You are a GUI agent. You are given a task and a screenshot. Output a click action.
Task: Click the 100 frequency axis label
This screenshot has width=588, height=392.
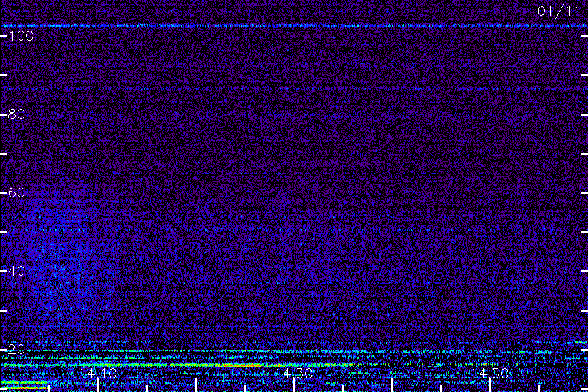click(x=22, y=36)
